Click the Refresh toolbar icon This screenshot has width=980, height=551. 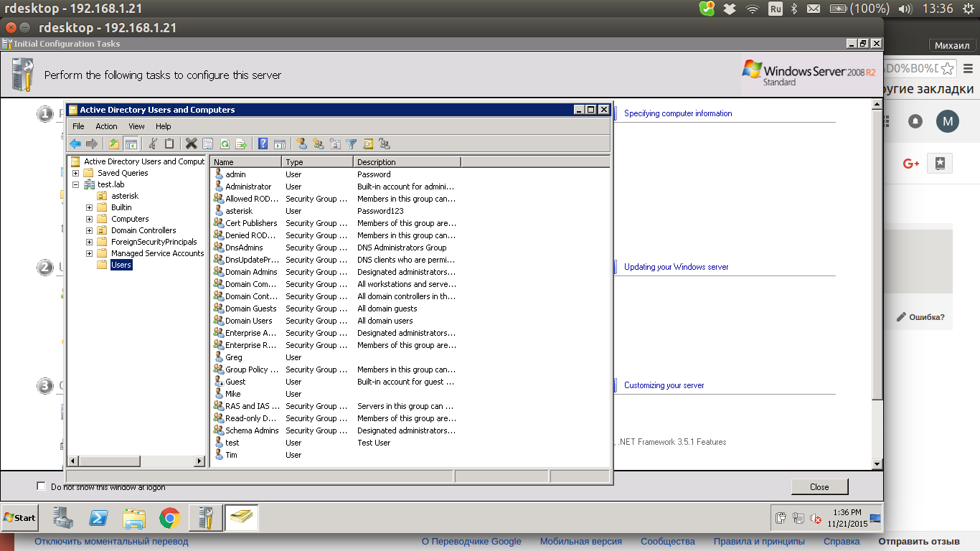tap(225, 143)
